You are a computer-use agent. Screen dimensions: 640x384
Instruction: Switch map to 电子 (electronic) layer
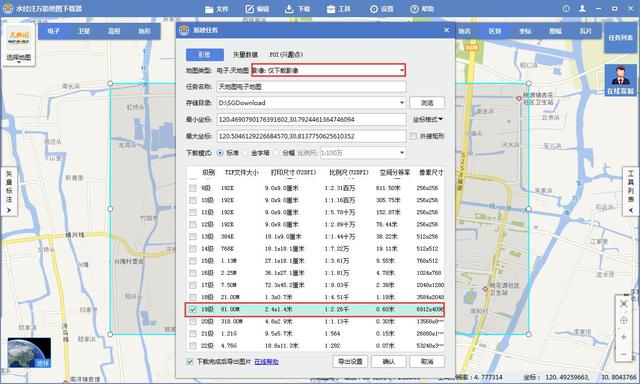53,31
